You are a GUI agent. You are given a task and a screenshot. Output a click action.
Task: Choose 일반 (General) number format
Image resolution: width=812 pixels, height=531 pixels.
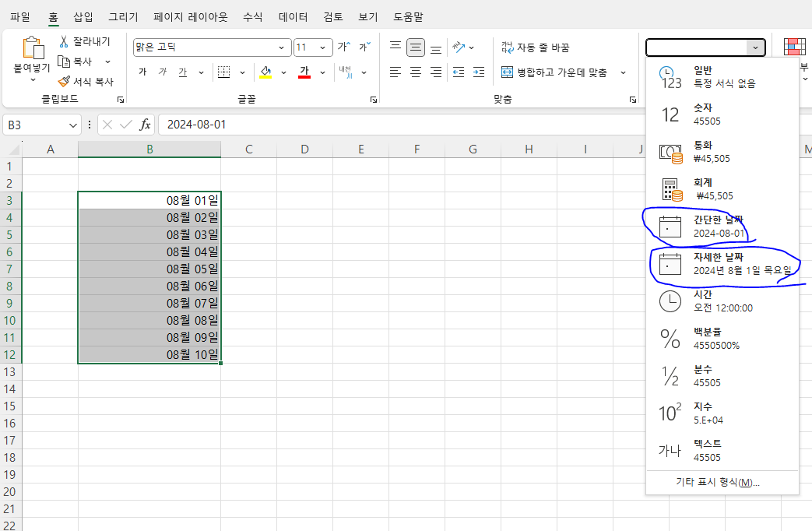(722, 76)
